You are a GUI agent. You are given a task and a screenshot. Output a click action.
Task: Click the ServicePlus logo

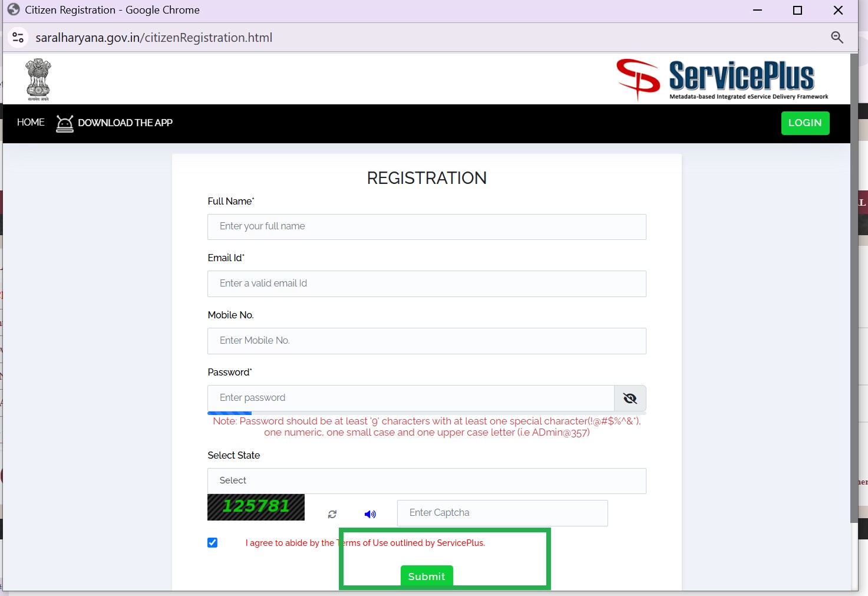tap(722, 79)
